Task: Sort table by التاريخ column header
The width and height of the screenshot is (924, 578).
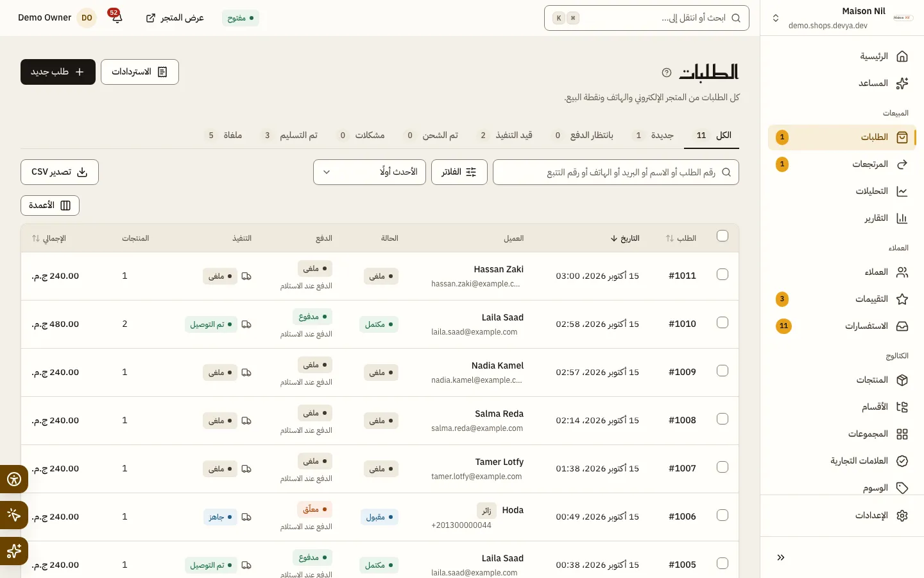Action: click(x=625, y=238)
